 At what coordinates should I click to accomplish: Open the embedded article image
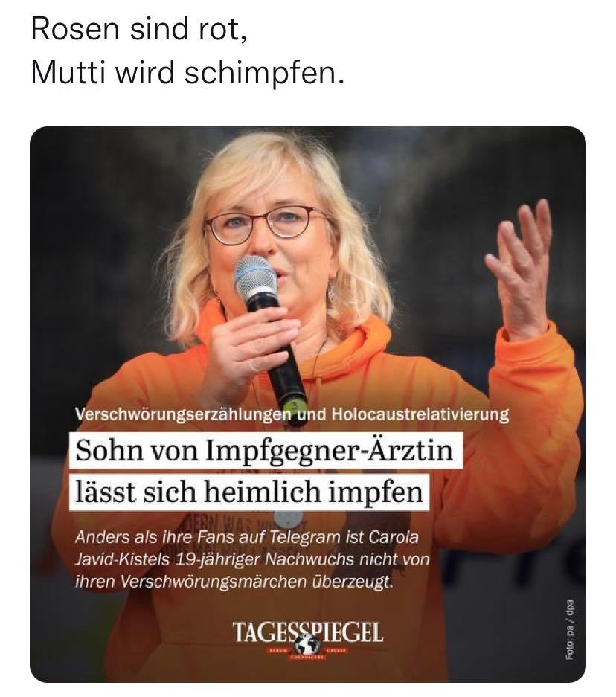pyautogui.click(x=307, y=405)
